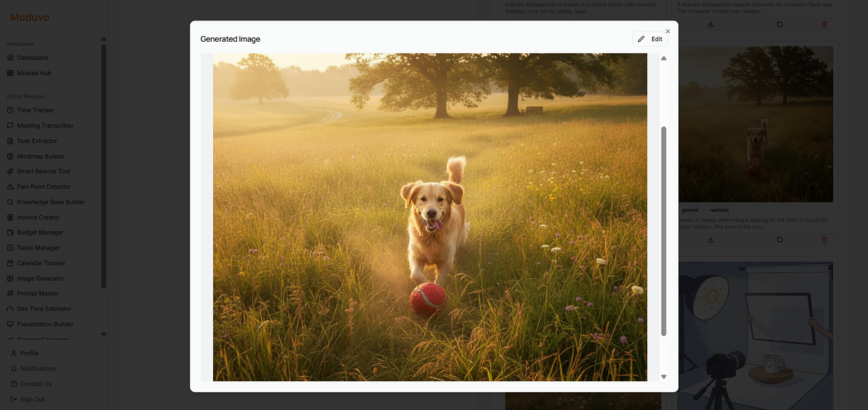Click the pencil Edit button in dialog
This screenshot has height=410, width=868.
(649, 39)
